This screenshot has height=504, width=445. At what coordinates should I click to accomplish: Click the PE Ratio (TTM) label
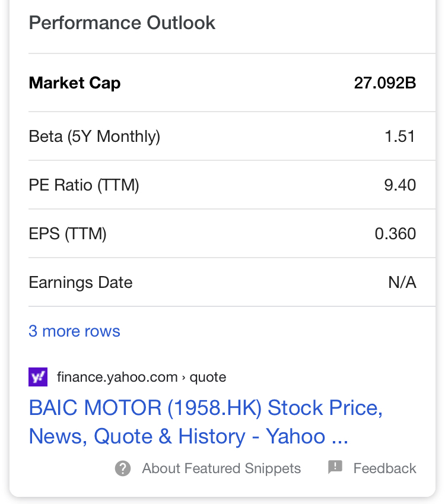tap(84, 185)
